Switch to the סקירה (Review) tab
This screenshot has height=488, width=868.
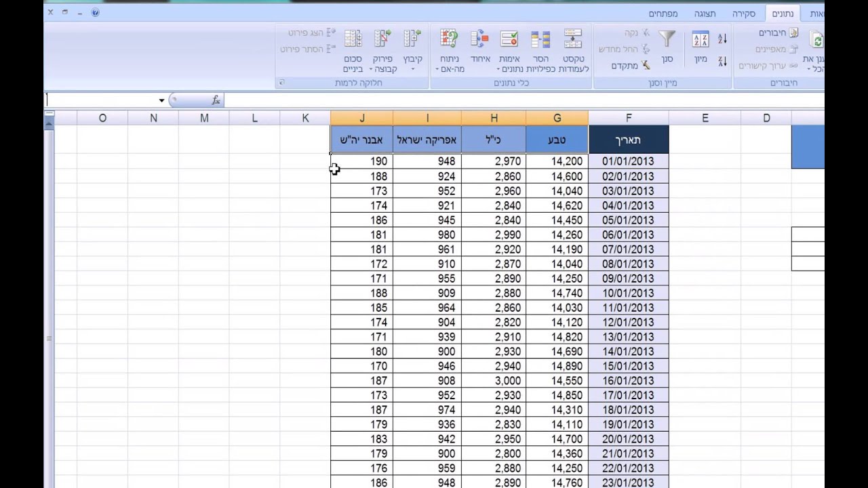coord(744,14)
